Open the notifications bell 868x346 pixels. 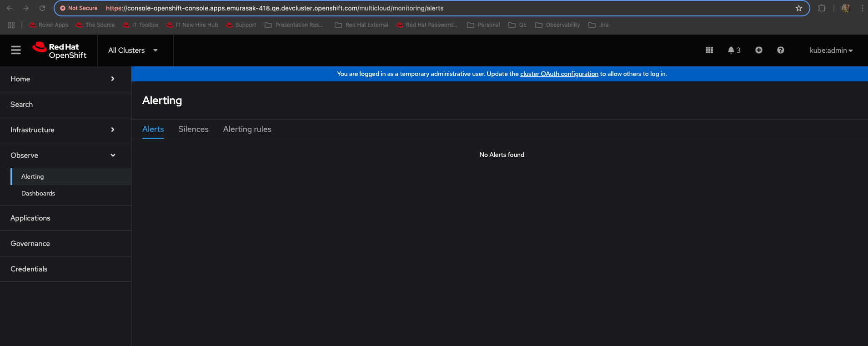pyautogui.click(x=734, y=50)
